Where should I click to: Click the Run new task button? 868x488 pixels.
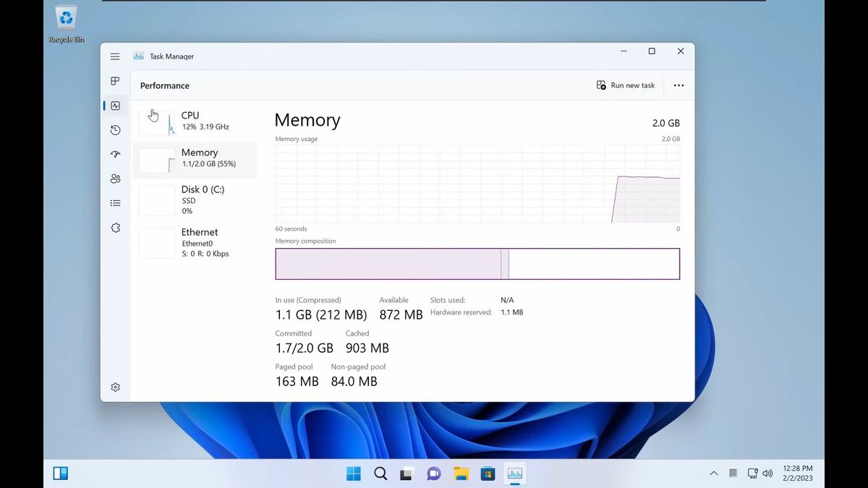point(625,85)
